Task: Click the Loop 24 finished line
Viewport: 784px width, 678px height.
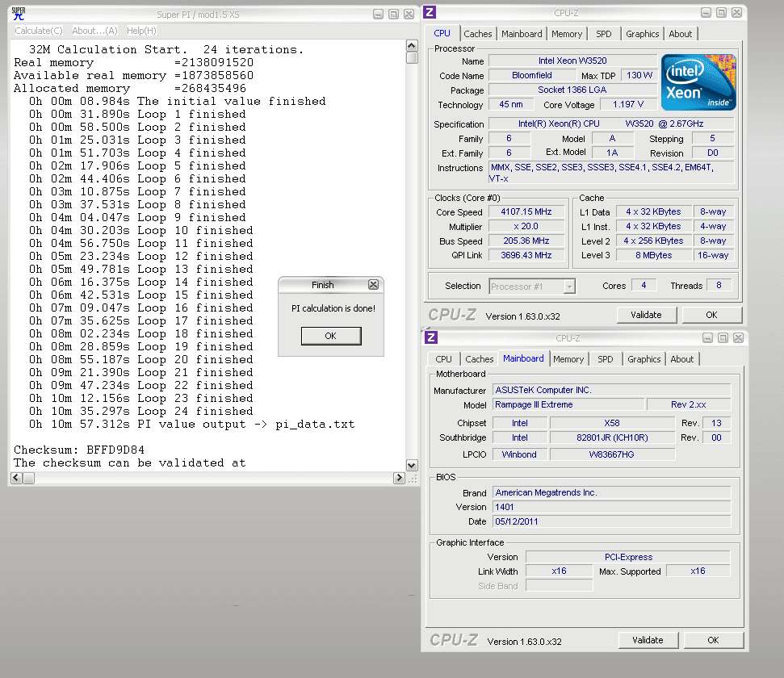Action: point(141,412)
